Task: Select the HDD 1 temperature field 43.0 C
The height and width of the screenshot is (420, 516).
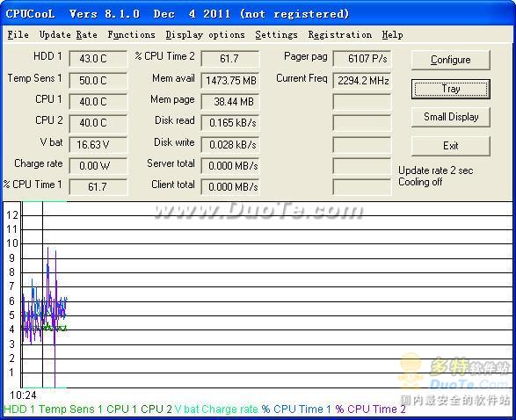Action: pyautogui.click(x=98, y=59)
